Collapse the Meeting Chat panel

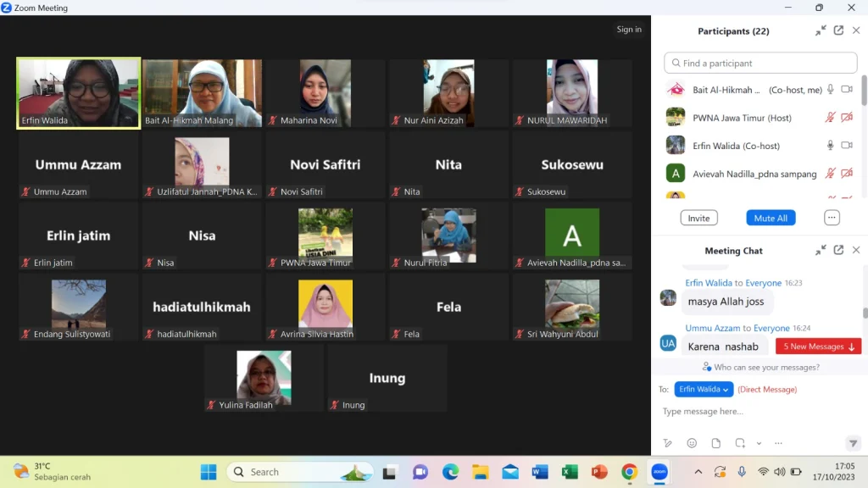click(x=821, y=251)
